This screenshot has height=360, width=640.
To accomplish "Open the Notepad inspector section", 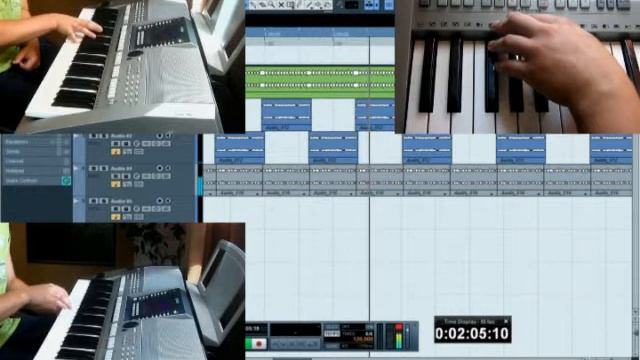I will 36,171.
